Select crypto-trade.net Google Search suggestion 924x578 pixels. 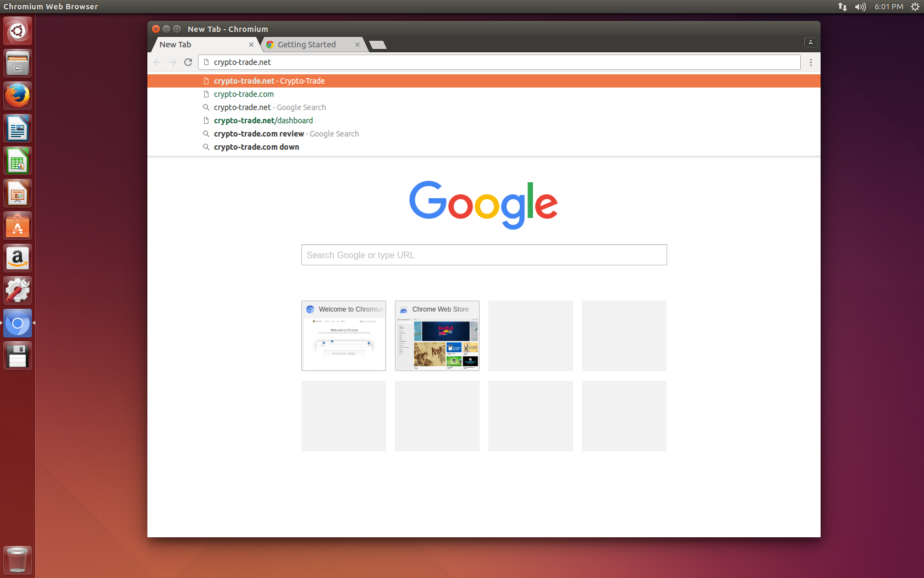coord(484,107)
